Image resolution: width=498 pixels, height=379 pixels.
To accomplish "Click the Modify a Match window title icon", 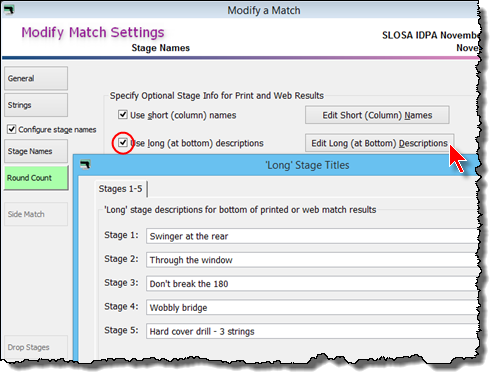I will (x=9, y=10).
